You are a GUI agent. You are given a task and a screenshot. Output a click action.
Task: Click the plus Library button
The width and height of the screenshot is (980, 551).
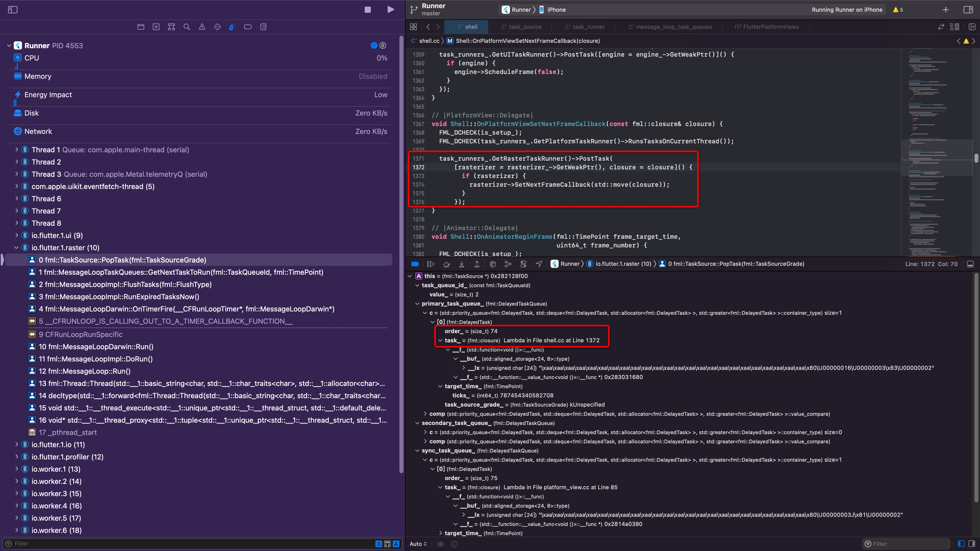pyautogui.click(x=946, y=10)
